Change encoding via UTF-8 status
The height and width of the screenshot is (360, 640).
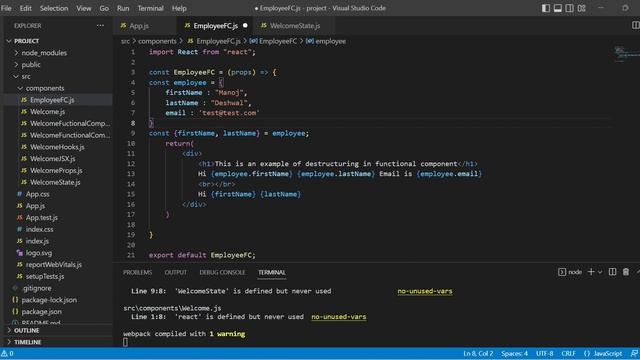pyautogui.click(x=544, y=353)
